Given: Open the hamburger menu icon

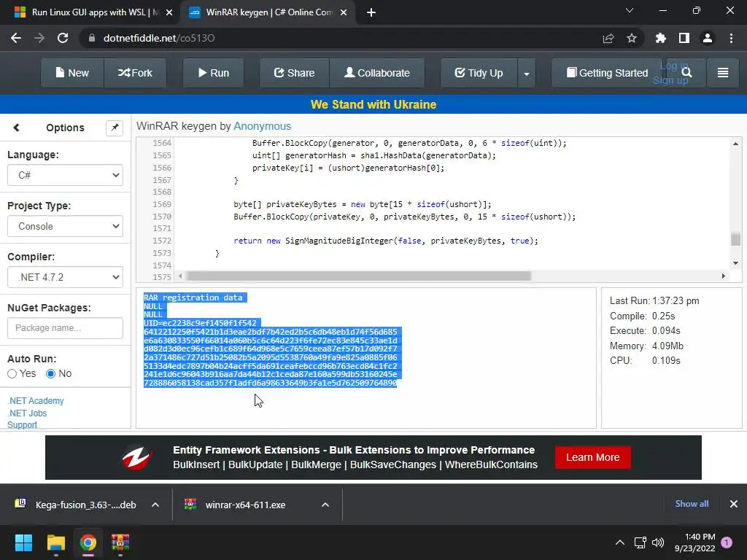Looking at the screenshot, I should pyautogui.click(x=723, y=72).
